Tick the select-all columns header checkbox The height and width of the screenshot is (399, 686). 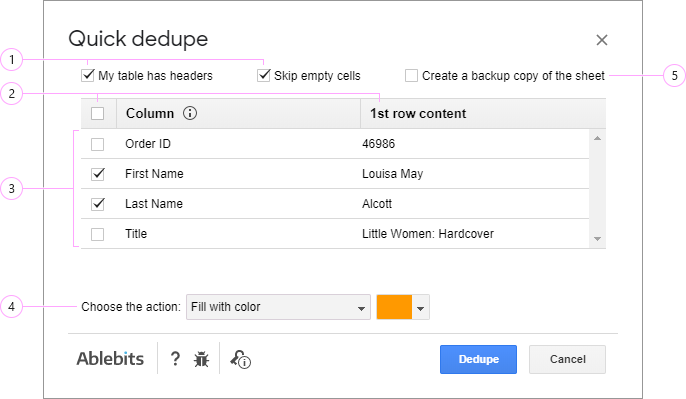(x=98, y=113)
